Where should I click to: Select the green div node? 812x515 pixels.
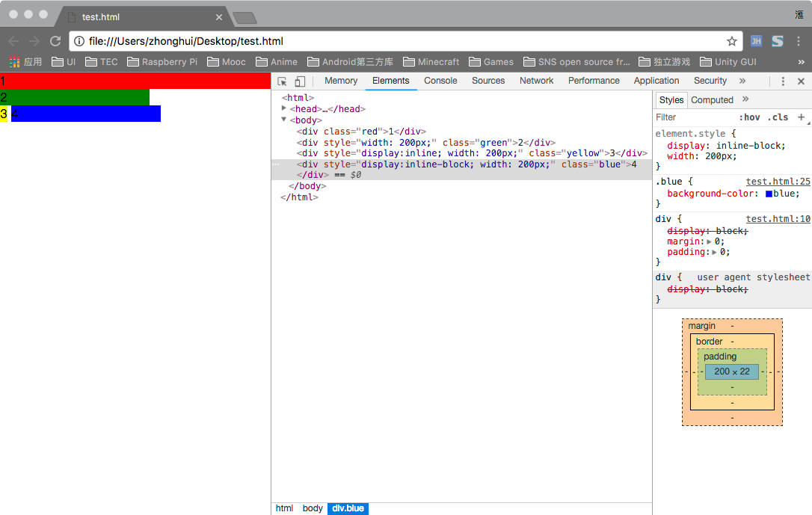pos(425,142)
